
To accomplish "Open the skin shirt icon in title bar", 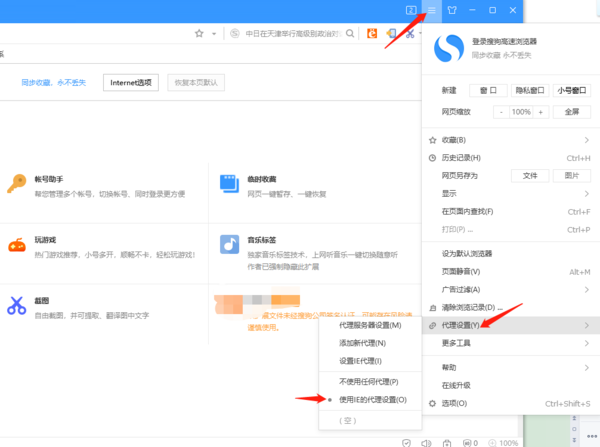I will pyautogui.click(x=455, y=9).
